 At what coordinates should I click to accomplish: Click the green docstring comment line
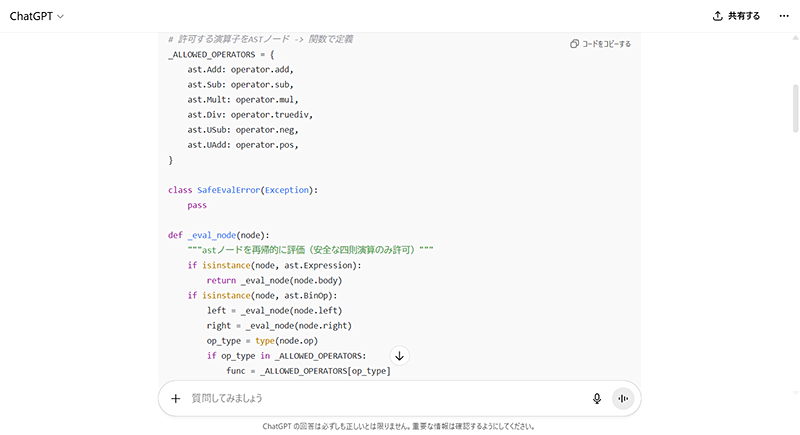click(x=310, y=250)
